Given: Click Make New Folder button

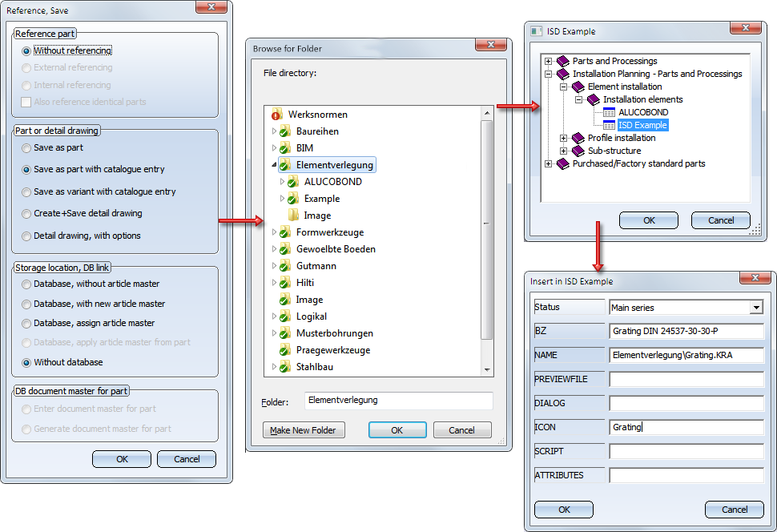Looking at the screenshot, I should pos(304,430).
